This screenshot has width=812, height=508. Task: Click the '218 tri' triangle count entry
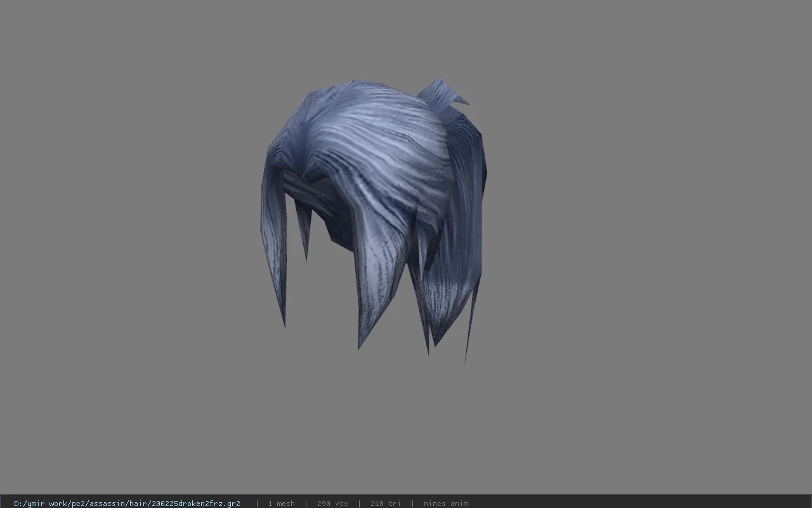386,504
